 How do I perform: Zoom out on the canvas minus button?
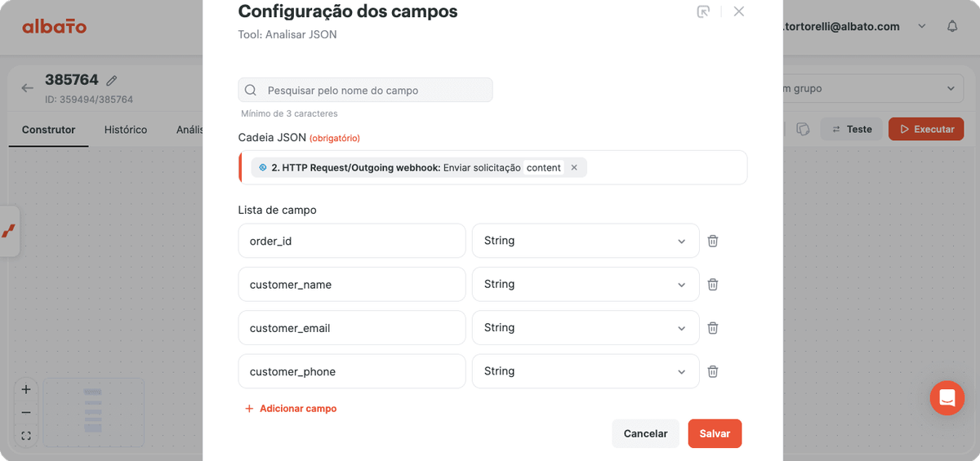(x=26, y=412)
